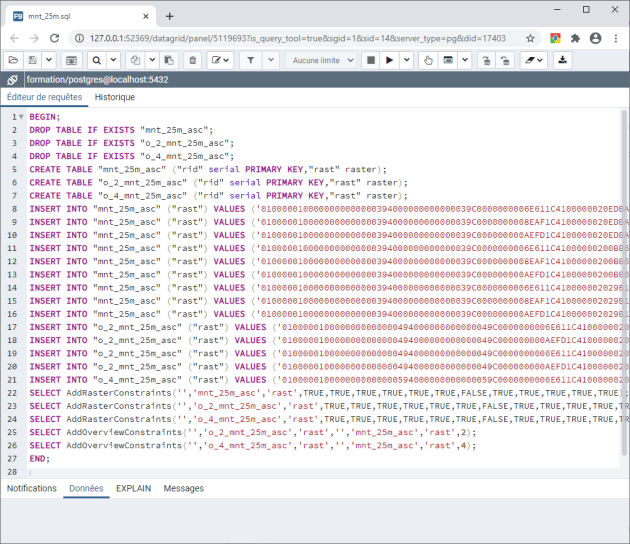Reload the page with the refresh icon
The width and height of the screenshot is (630, 544).
click(x=55, y=38)
